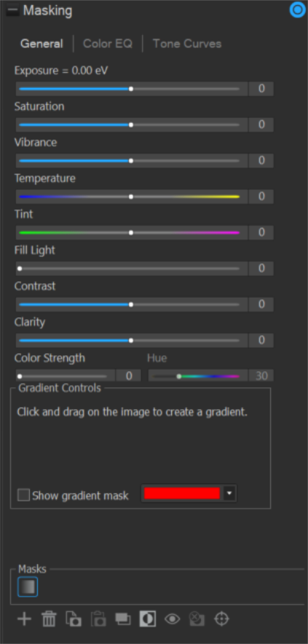The height and width of the screenshot is (644, 308).
Task: Click the Exposure value input field
Action: point(261,89)
